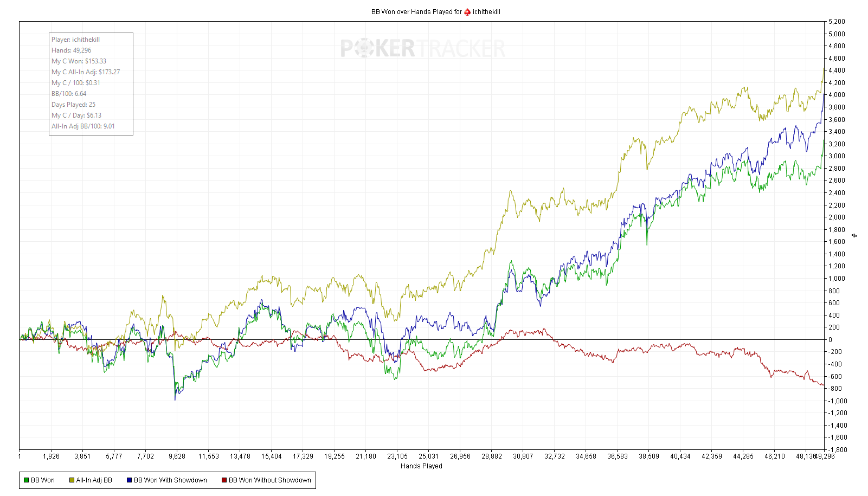
Task: Click the y-axis tick label '2,000'
Action: coord(837,217)
